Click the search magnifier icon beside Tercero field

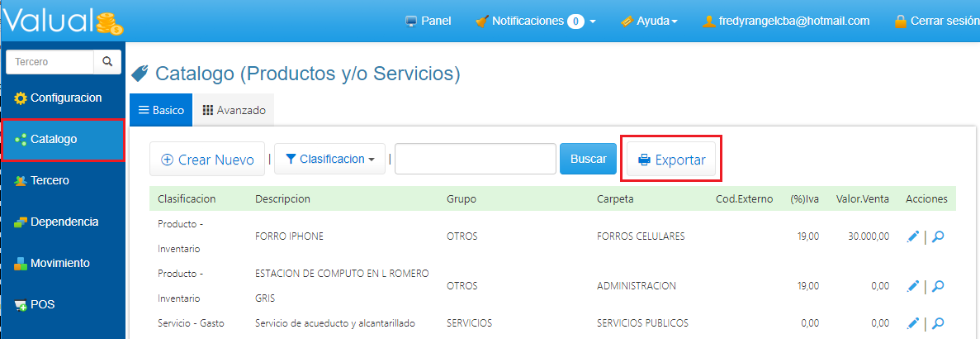(107, 62)
